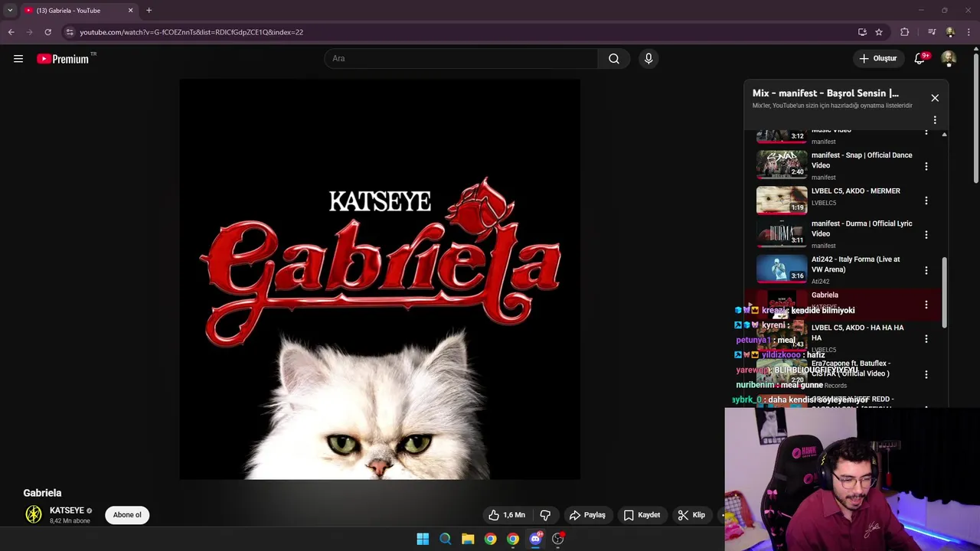The image size is (980, 551).
Task: Open options for manifest - Snap video
Action: point(926,166)
